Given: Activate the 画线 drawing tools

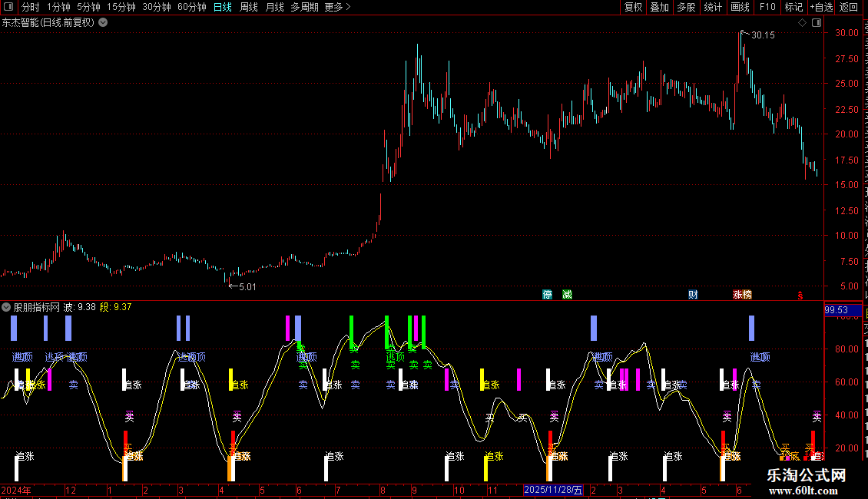Looking at the screenshot, I should tap(740, 7).
